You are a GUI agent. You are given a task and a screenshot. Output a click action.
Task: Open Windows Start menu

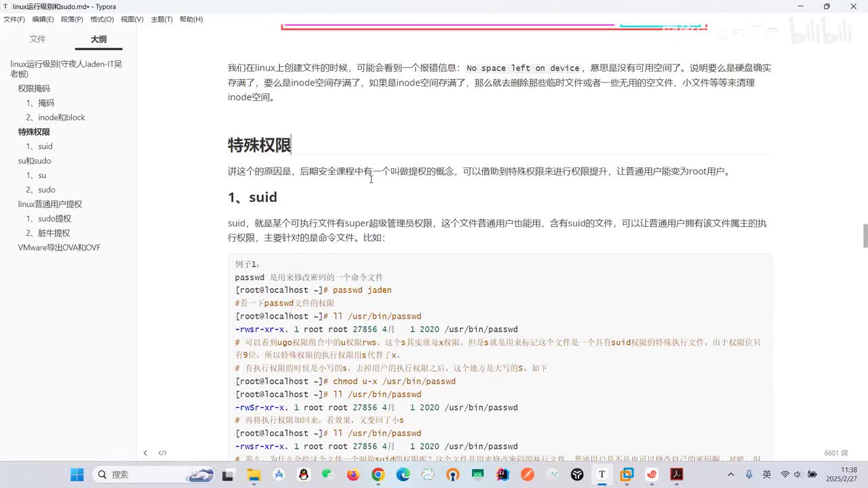(77, 474)
